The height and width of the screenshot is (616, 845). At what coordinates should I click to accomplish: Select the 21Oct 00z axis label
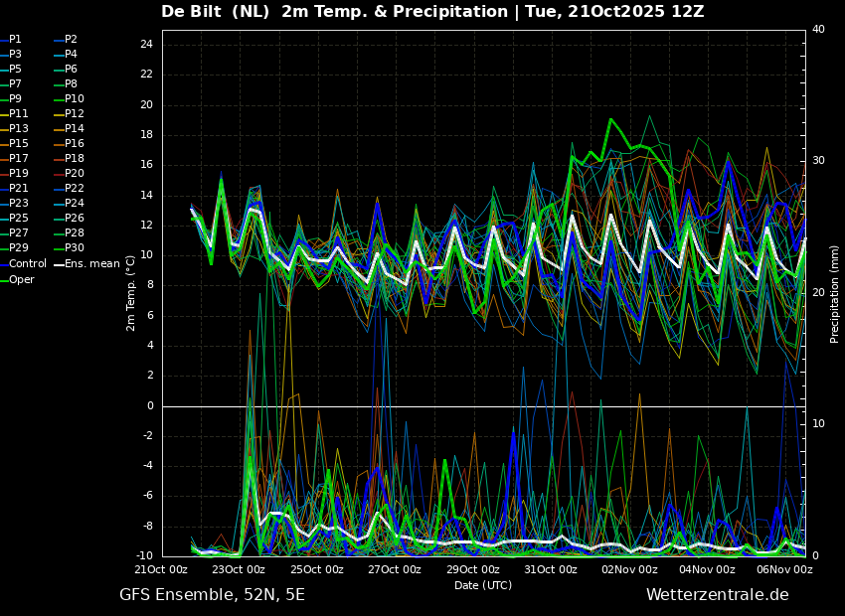(x=161, y=570)
